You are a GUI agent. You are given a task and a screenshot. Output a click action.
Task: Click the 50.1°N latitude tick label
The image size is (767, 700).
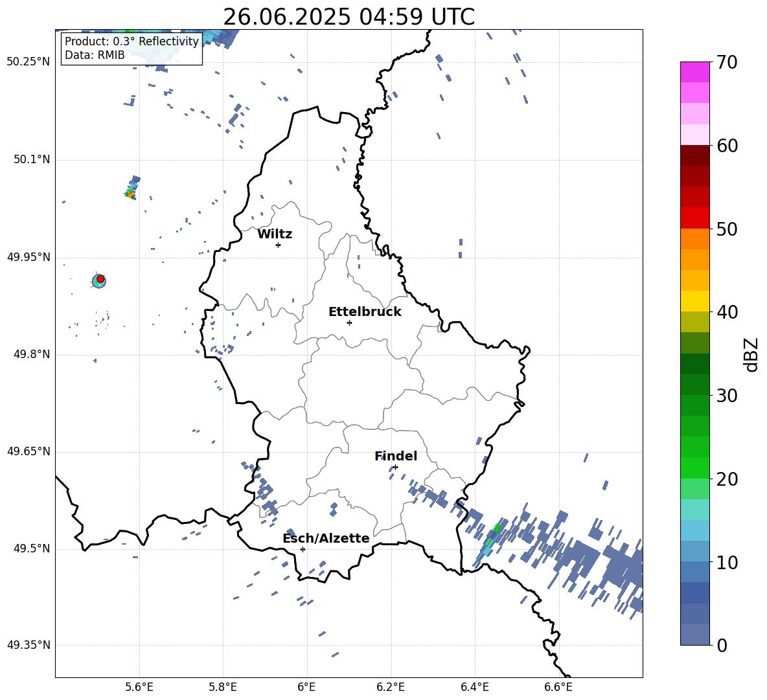tap(31, 160)
